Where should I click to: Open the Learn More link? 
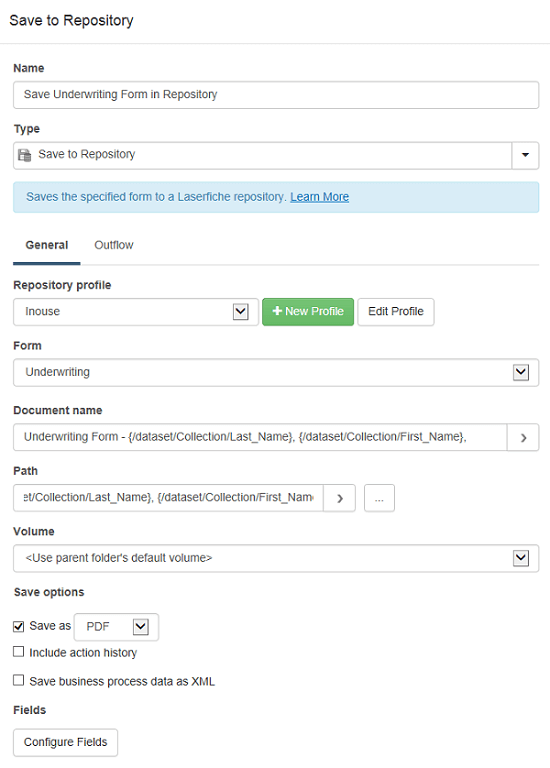coord(319,197)
